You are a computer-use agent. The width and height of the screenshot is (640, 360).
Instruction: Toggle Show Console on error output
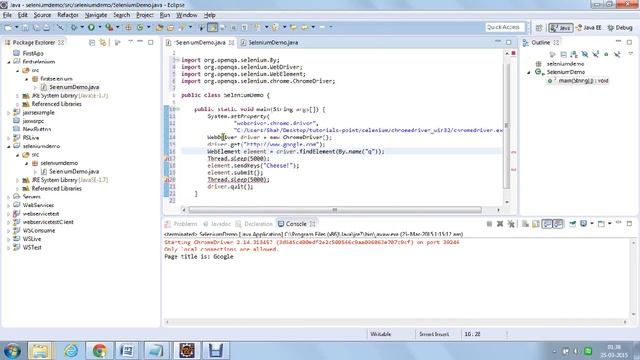(x=558, y=224)
